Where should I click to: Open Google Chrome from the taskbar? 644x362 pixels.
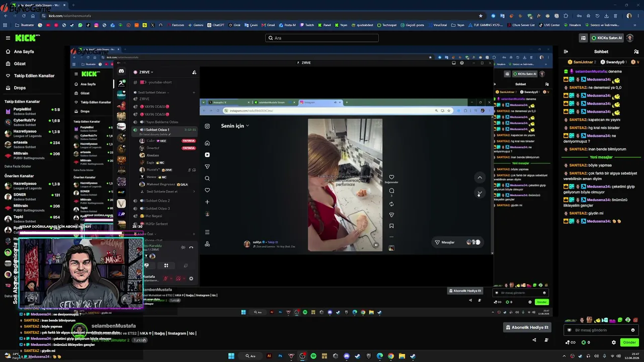391,356
